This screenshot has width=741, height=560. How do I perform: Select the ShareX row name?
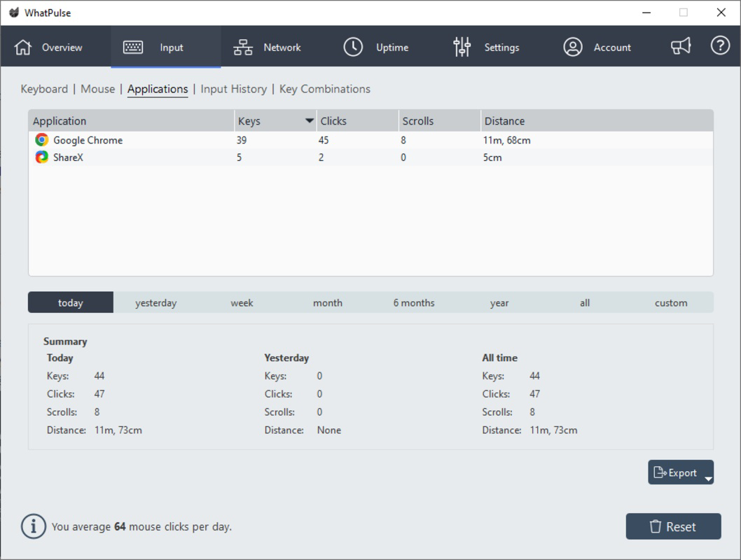(68, 157)
